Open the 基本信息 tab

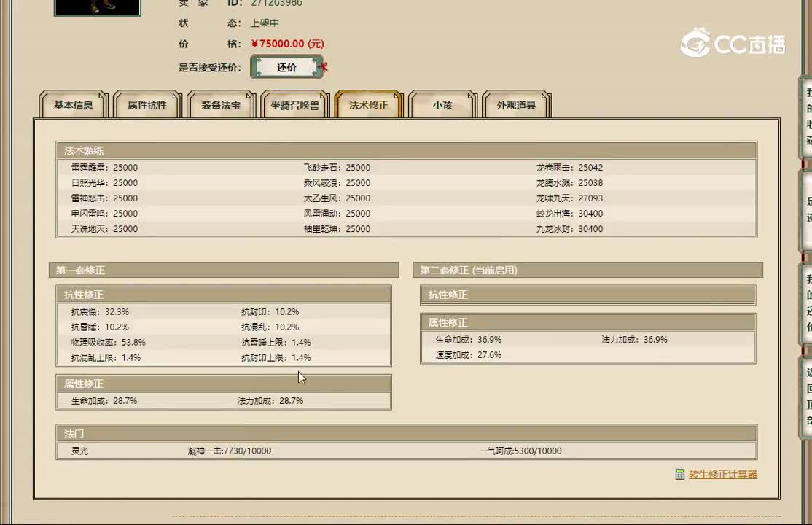[x=73, y=106]
